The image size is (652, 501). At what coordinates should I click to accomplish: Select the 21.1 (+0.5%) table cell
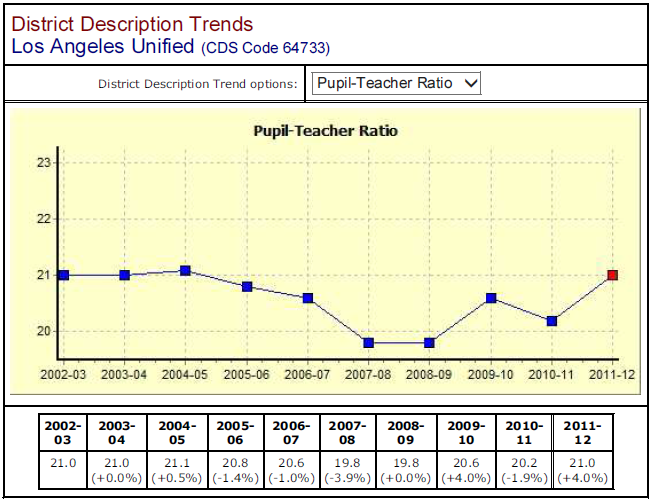(174, 470)
